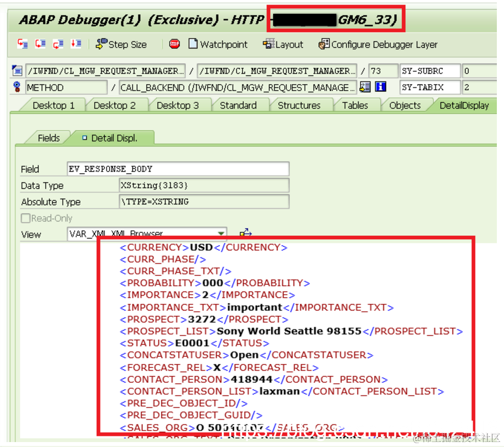
Task: Click the CALL_BACKEND method name field
Action: [x=237, y=87]
